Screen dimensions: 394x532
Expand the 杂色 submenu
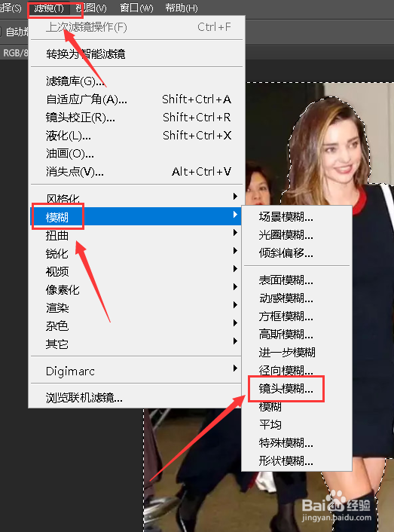pyautogui.click(x=136, y=326)
